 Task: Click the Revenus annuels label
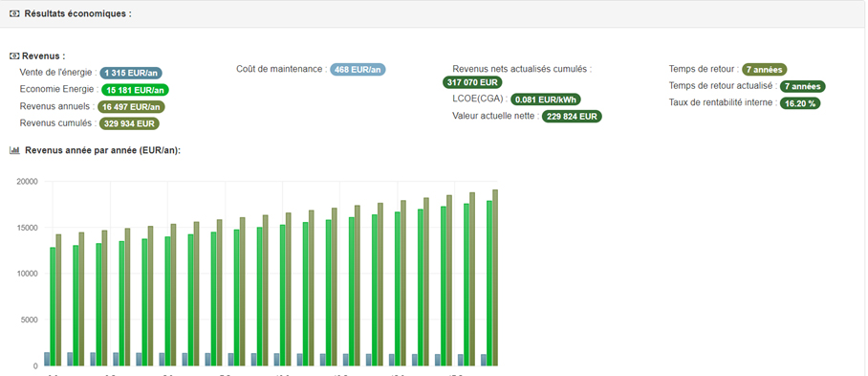pyautogui.click(x=57, y=106)
